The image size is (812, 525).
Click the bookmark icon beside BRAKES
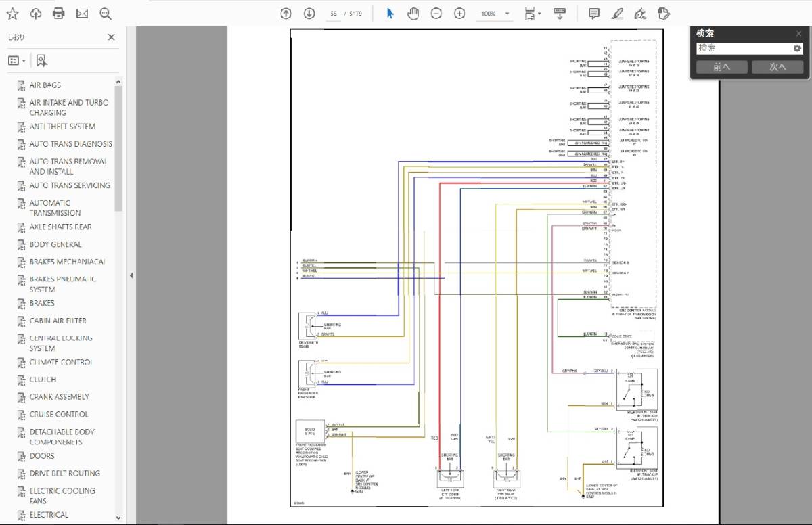point(21,304)
